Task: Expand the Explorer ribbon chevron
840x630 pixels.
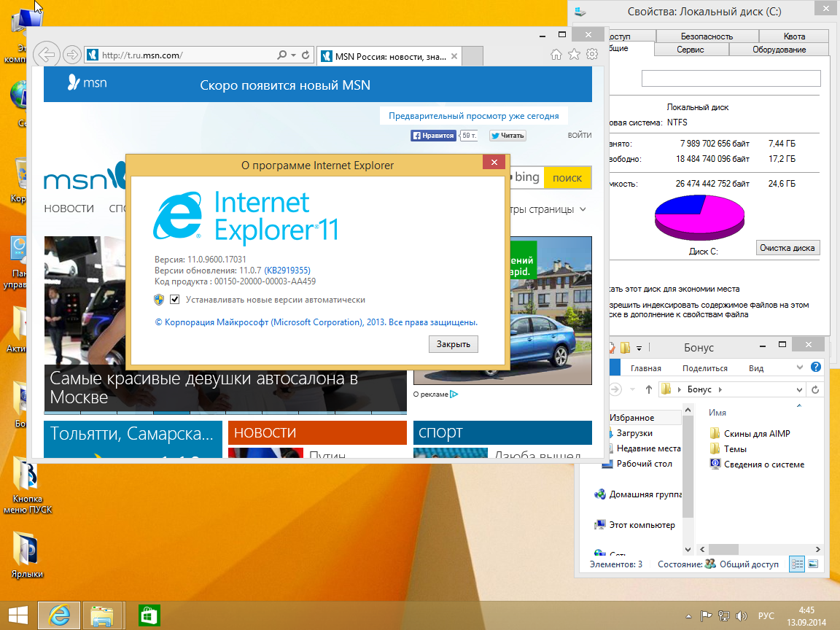Action: coord(799,367)
